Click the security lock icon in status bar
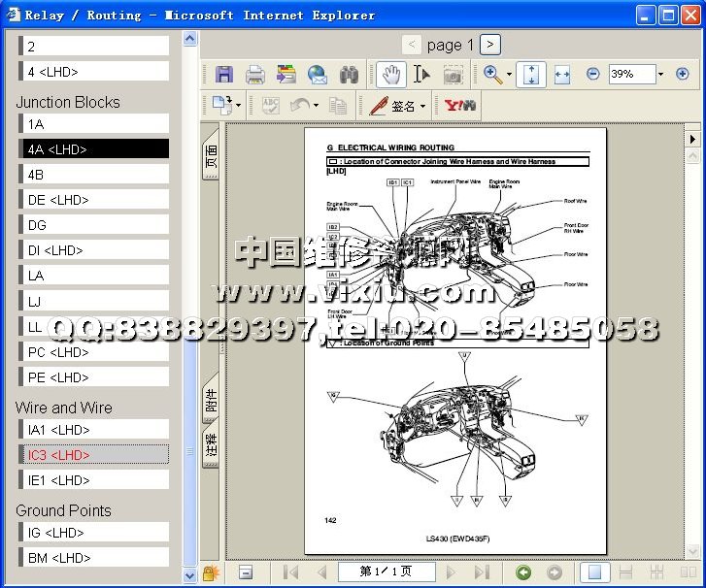The image size is (706, 588). [211, 572]
